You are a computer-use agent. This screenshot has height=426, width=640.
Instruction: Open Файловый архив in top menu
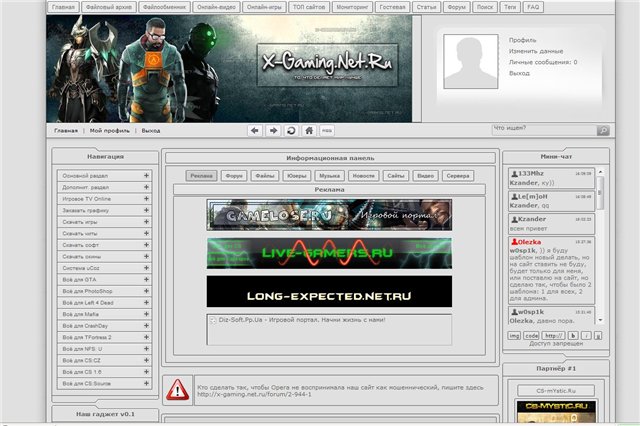coord(109,7)
